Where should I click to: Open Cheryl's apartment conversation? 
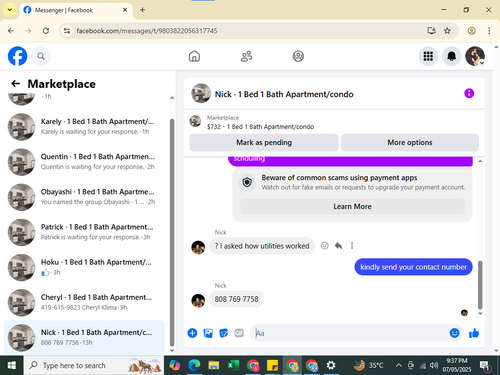pos(84,303)
